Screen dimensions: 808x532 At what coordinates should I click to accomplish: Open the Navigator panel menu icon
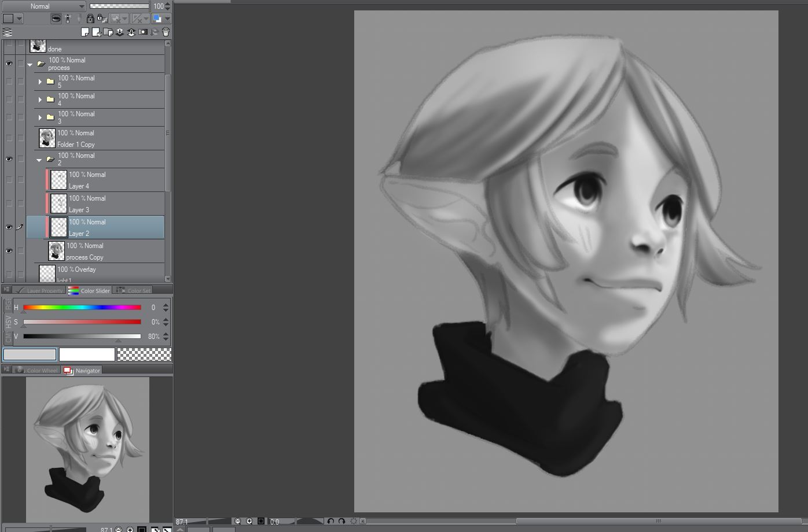[6, 370]
